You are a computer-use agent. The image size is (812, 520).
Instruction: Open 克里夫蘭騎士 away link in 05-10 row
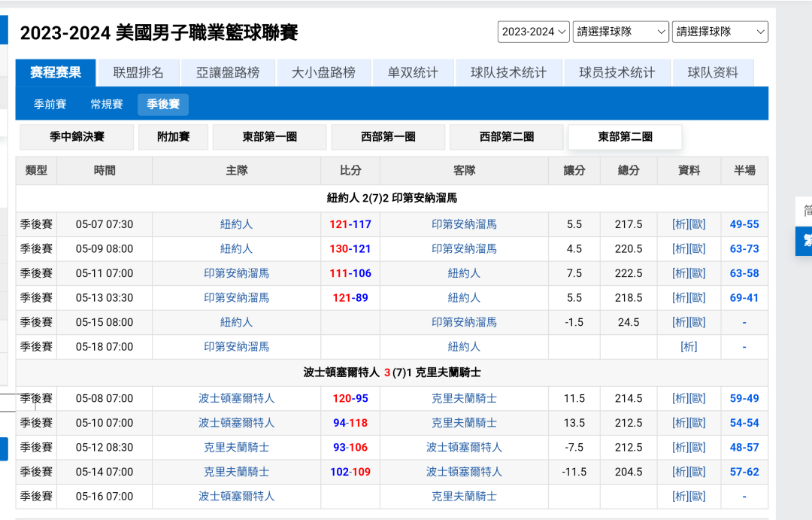coord(464,422)
